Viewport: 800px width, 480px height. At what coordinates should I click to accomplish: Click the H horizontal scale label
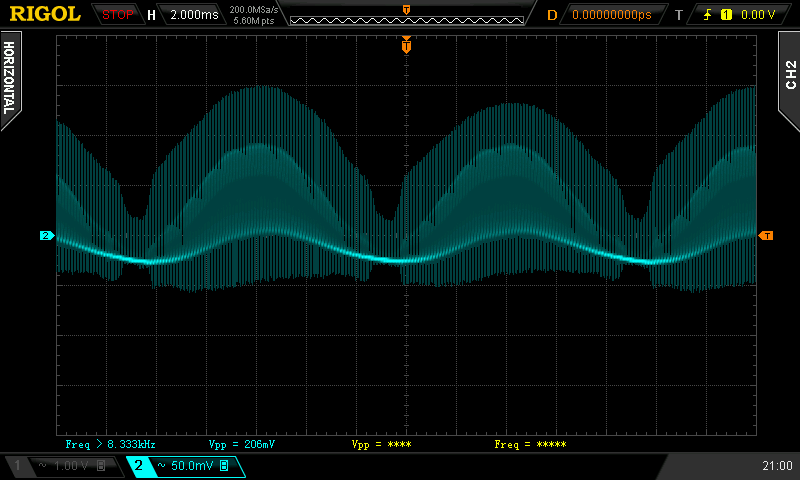tap(151, 15)
